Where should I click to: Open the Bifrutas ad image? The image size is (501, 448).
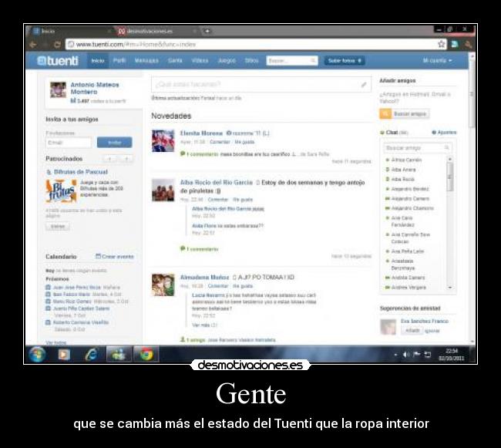[61, 190]
